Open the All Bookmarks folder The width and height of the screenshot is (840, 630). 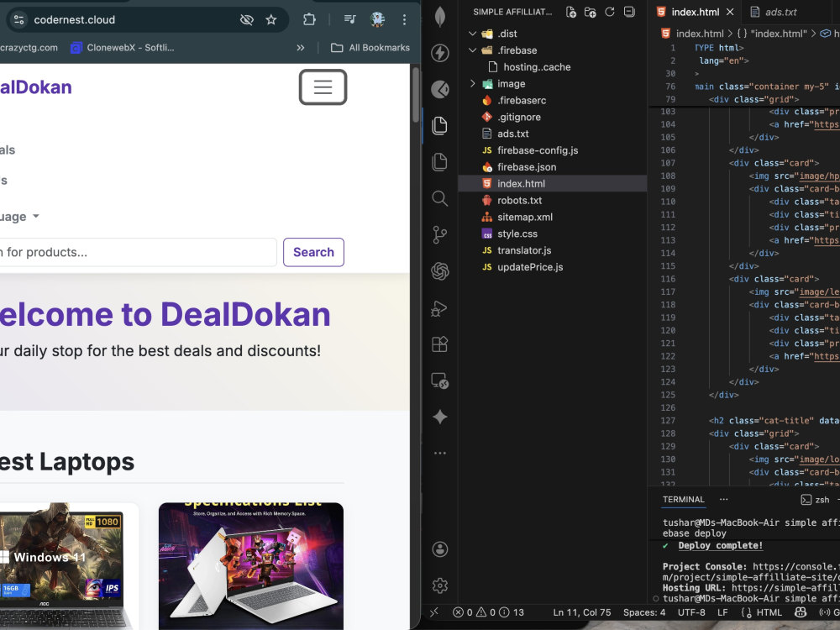click(x=370, y=48)
